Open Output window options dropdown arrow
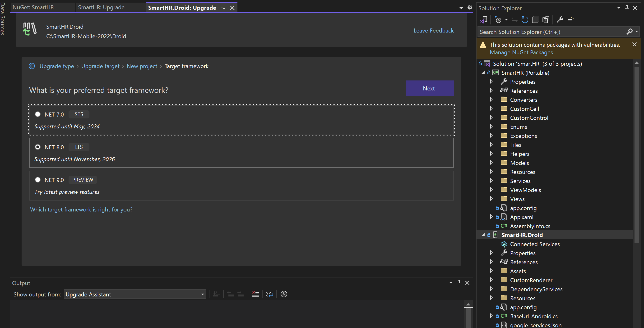 point(451,282)
